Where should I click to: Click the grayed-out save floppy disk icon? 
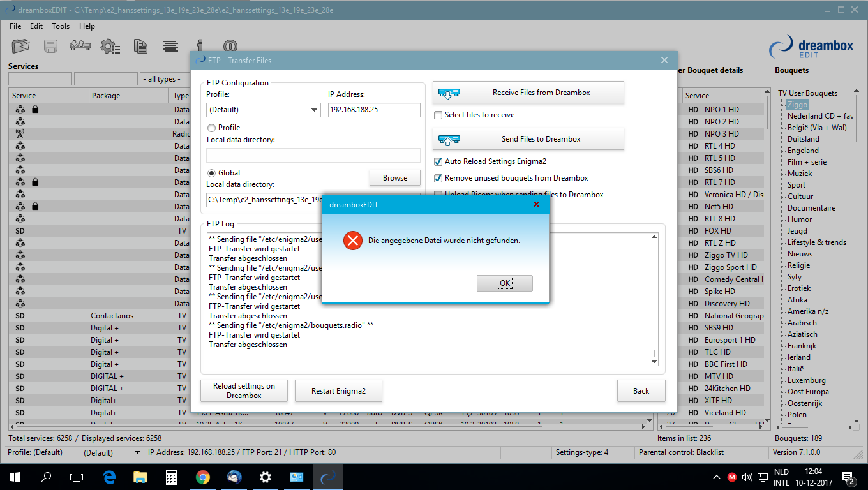pos(51,47)
